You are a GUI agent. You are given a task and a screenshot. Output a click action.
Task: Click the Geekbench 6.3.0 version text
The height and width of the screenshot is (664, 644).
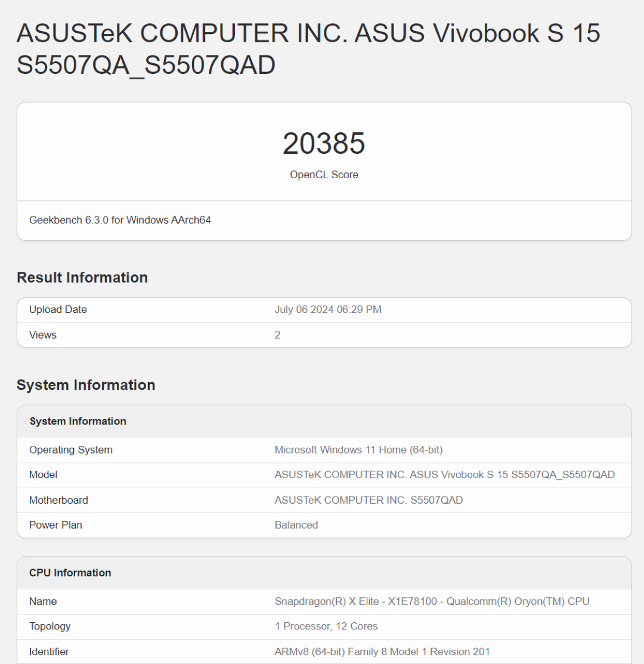(120, 220)
